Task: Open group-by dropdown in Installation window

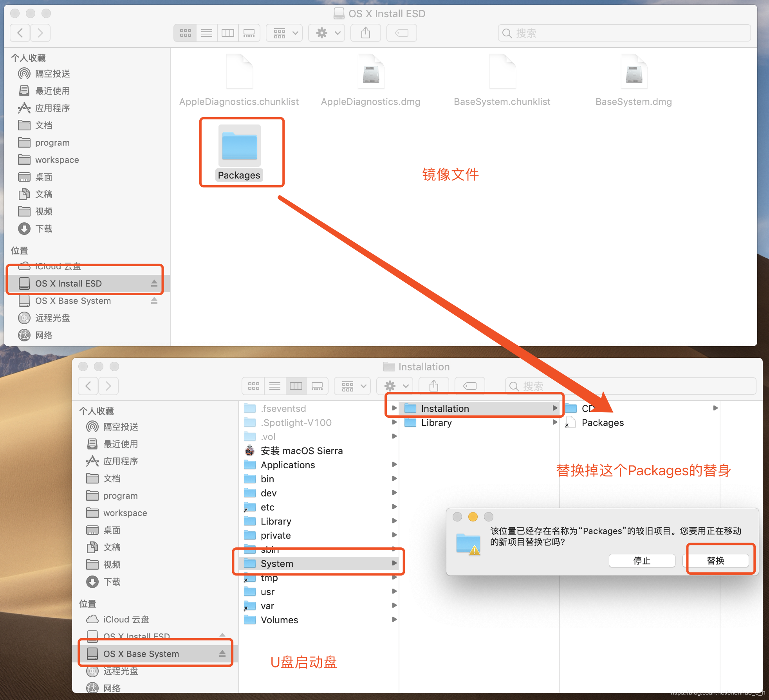Action: tap(353, 386)
